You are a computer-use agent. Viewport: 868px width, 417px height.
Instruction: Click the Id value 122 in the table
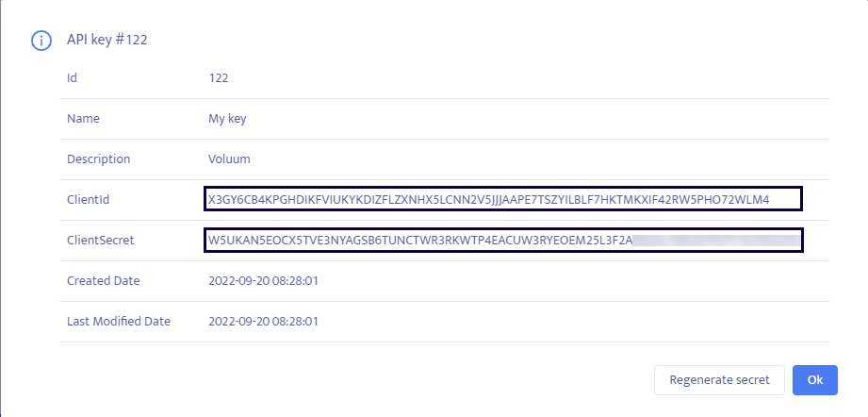[x=218, y=78]
